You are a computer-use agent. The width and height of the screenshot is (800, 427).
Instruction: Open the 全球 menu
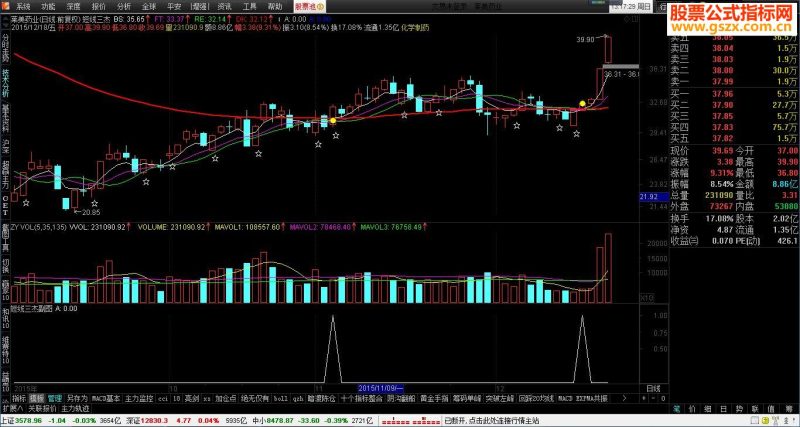click(149, 7)
